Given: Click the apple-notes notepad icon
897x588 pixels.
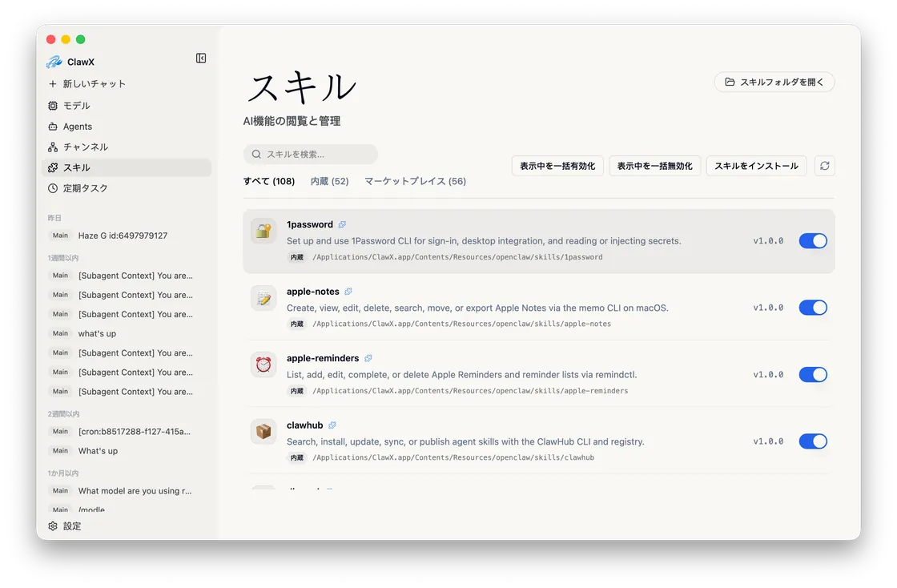Looking at the screenshot, I should [x=263, y=298].
